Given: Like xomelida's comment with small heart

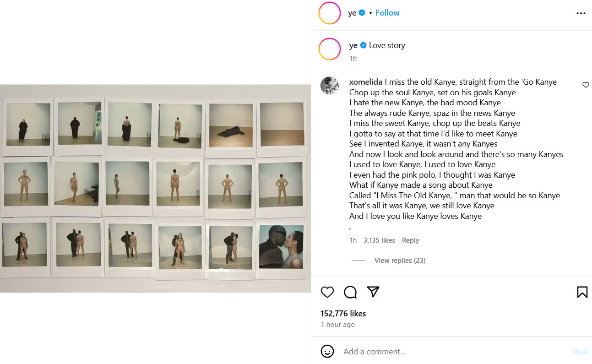Looking at the screenshot, I should coord(586,85).
